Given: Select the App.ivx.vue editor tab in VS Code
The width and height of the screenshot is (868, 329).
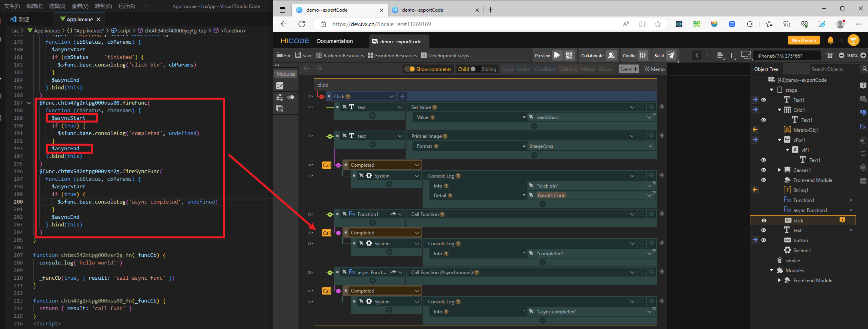Looking at the screenshot, I should pos(79,19).
